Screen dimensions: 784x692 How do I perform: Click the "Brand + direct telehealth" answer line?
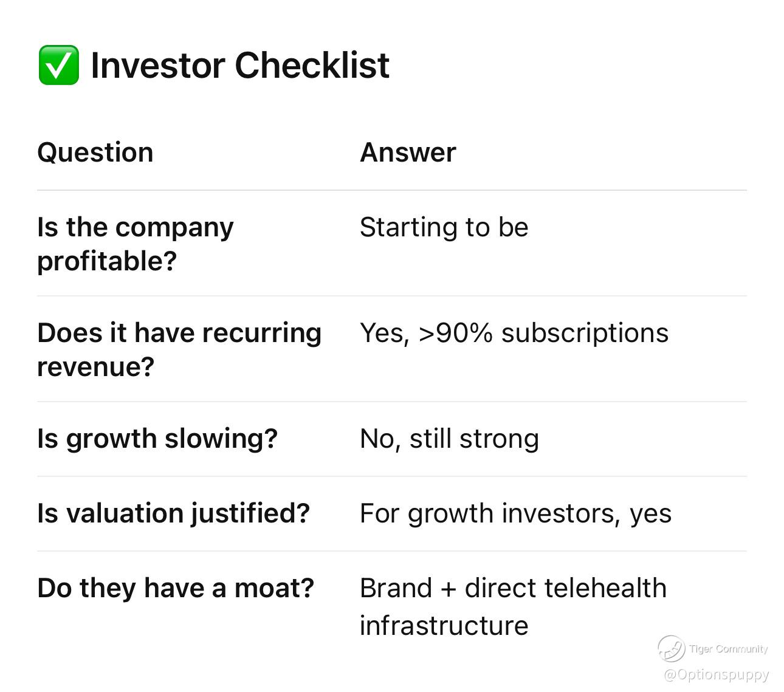pyautogui.click(x=513, y=588)
